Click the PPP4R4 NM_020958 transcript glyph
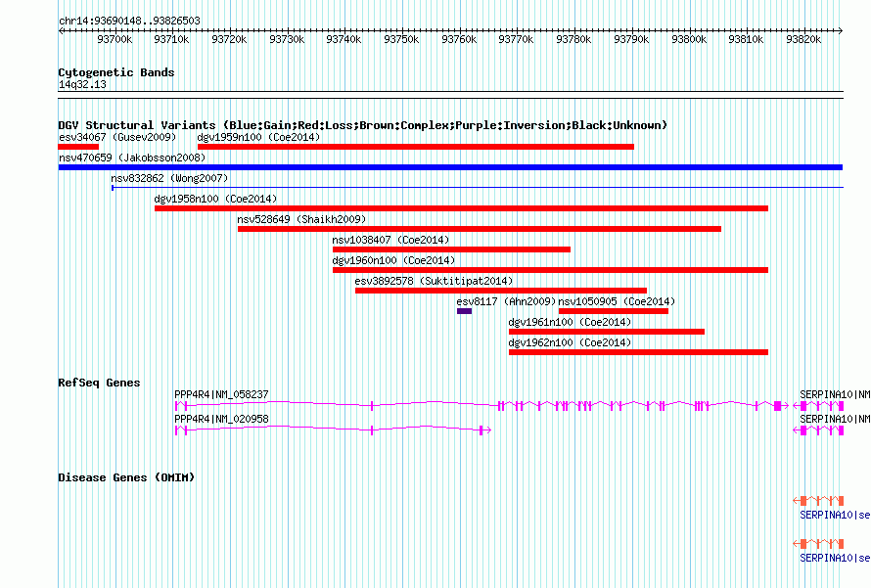This screenshot has height=588, width=871. click(334, 430)
